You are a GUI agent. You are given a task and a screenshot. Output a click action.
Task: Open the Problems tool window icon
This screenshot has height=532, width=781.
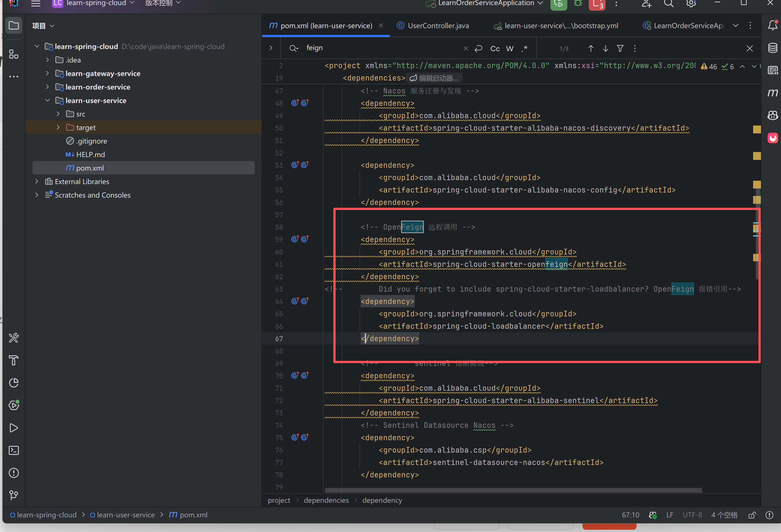14,473
